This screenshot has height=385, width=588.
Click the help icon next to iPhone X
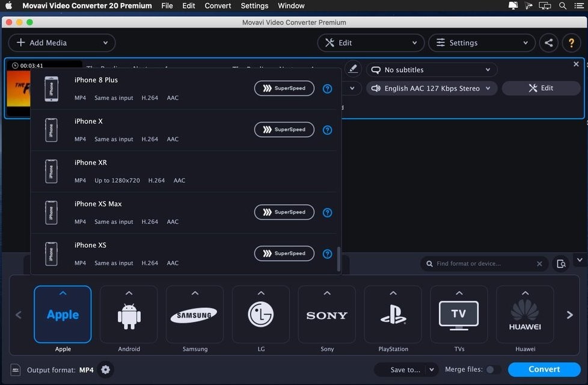327,130
